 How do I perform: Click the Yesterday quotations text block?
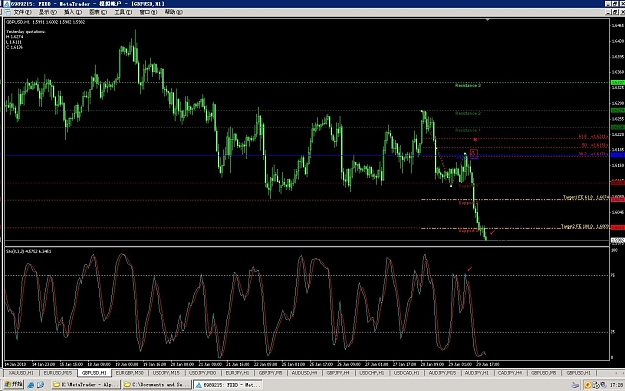click(x=25, y=39)
